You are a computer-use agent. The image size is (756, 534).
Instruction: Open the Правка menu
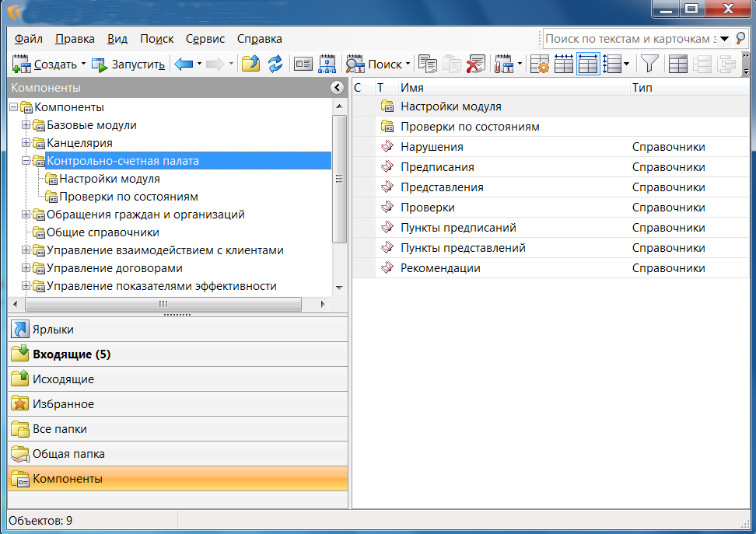pos(75,39)
